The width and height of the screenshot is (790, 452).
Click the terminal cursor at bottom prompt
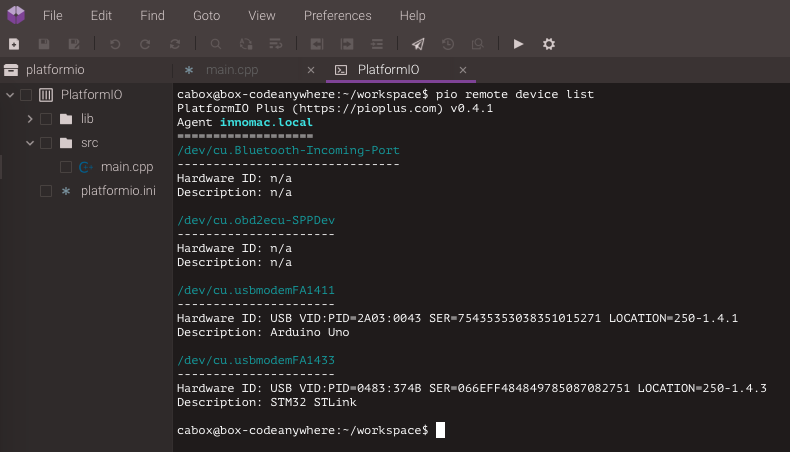point(440,430)
